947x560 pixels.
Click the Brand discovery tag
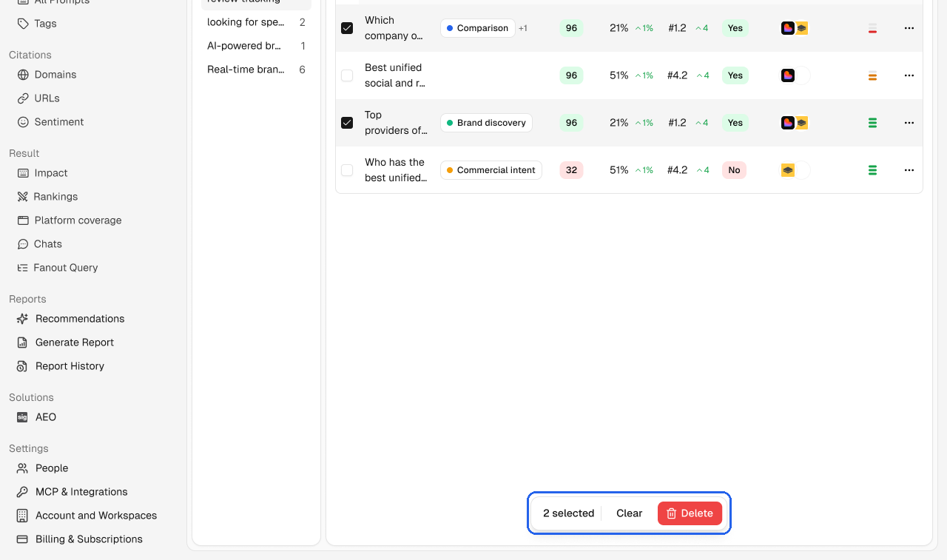tap(486, 123)
